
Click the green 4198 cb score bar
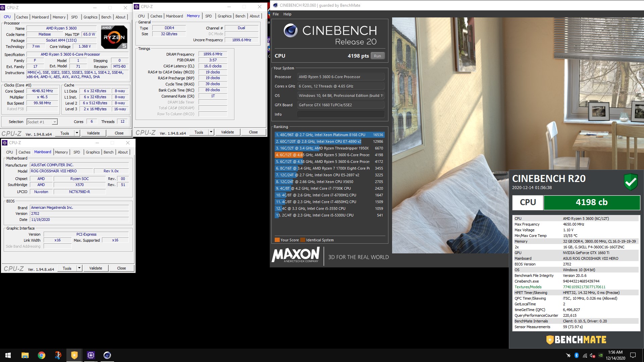point(592,202)
